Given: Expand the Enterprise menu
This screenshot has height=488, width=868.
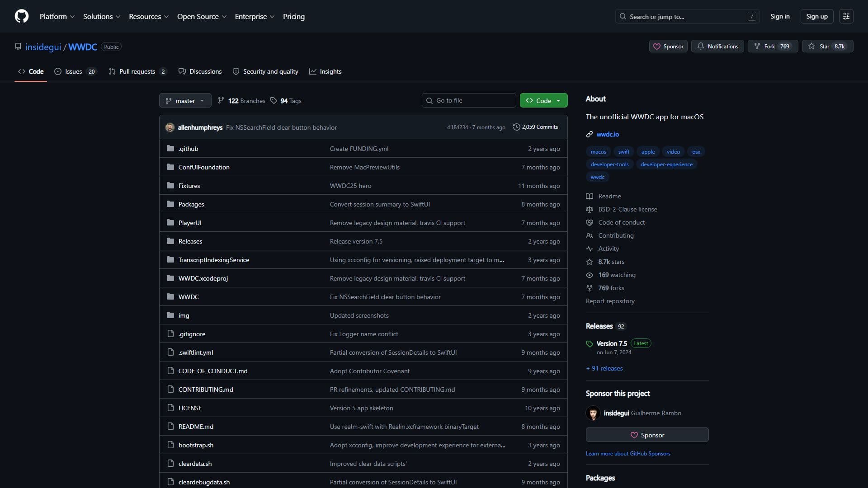Looking at the screenshot, I should [255, 16].
